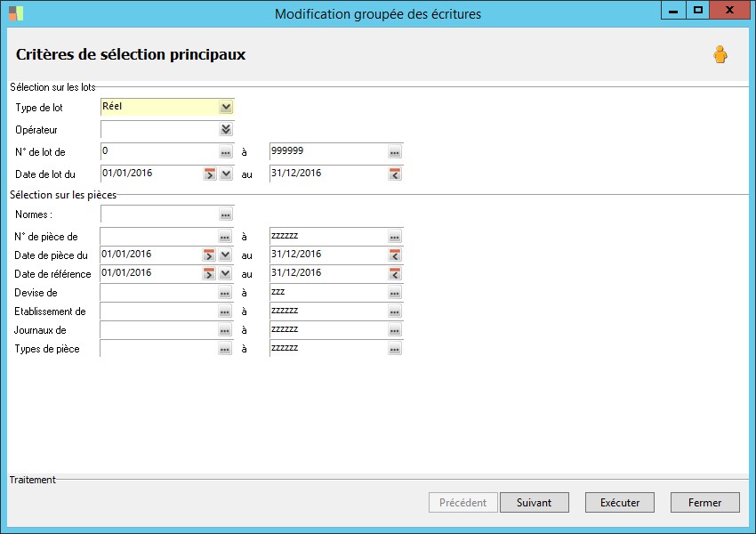The width and height of the screenshot is (756, 534).
Task: Expand the Type de lot dropdown
Action: (226, 108)
